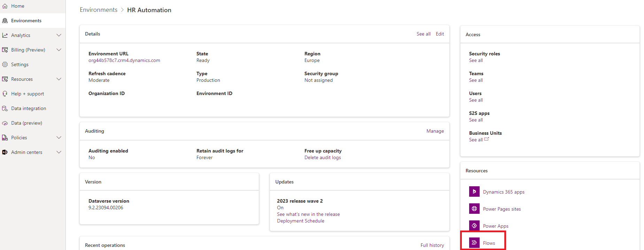Open the environment URL org44b578c7.crm4.dynamics.com
The image size is (644, 250).
124,60
